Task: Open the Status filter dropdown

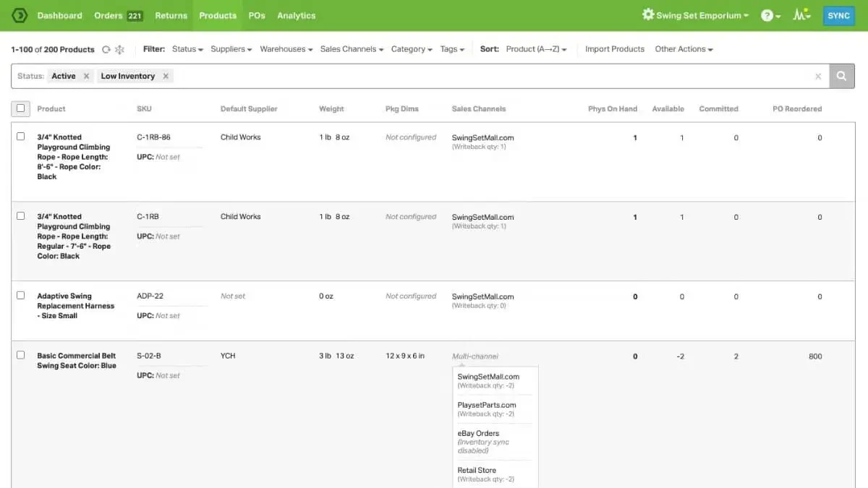Action: (187, 49)
